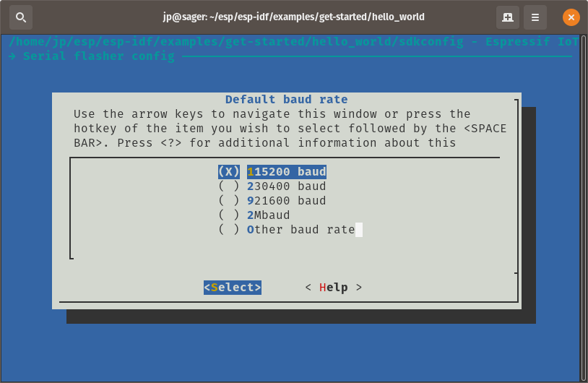Select the 921600 baud radio option
588x383 pixels.
point(272,201)
